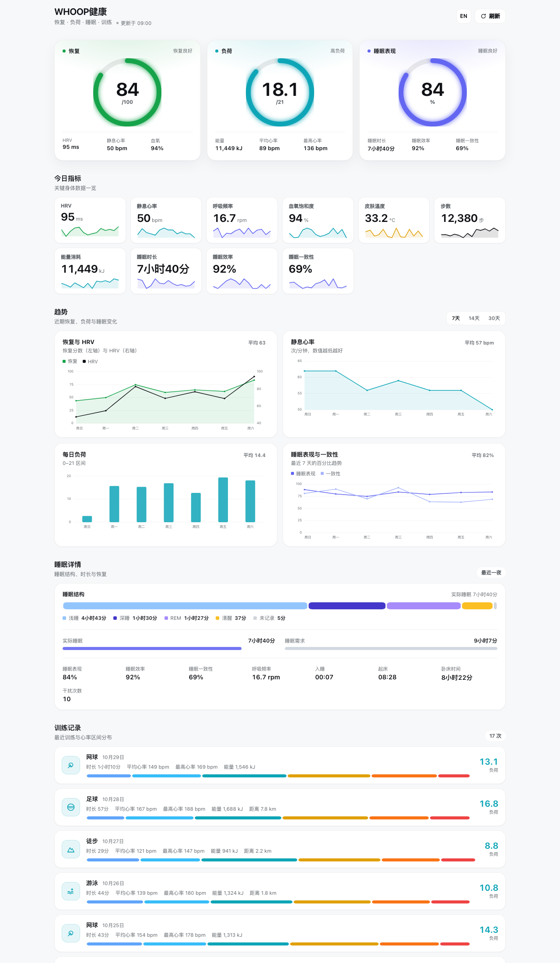Image resolution: width=560 pixels, height=963 pixels.
Task: Click the 平均 57 bpm label
Action: point(479,343)
